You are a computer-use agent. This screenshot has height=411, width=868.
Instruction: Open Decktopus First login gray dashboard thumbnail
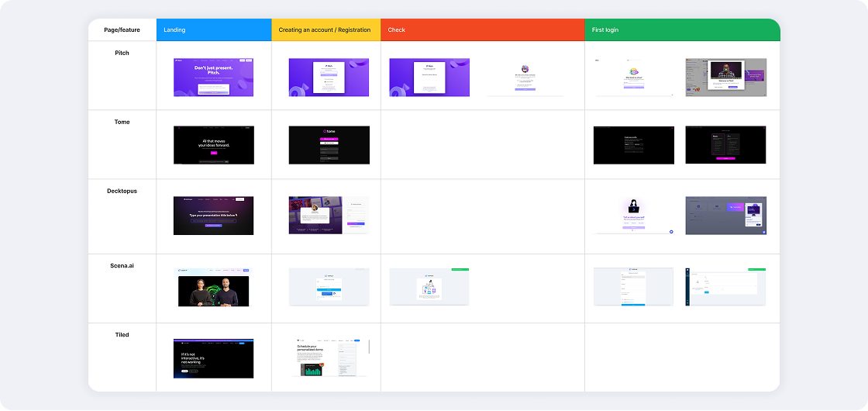click(725, 216)
